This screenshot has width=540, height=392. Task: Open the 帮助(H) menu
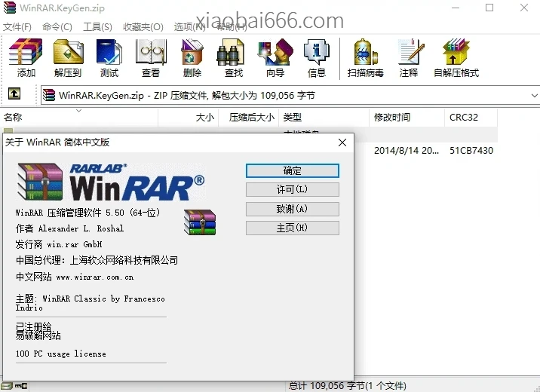pyautogui.click(x=232, y=27)
